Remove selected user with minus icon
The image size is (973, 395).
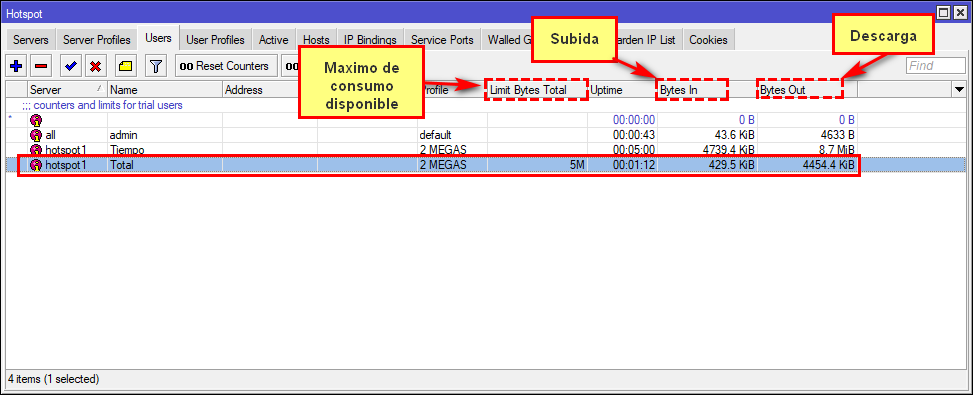click(x=41, y=66)
